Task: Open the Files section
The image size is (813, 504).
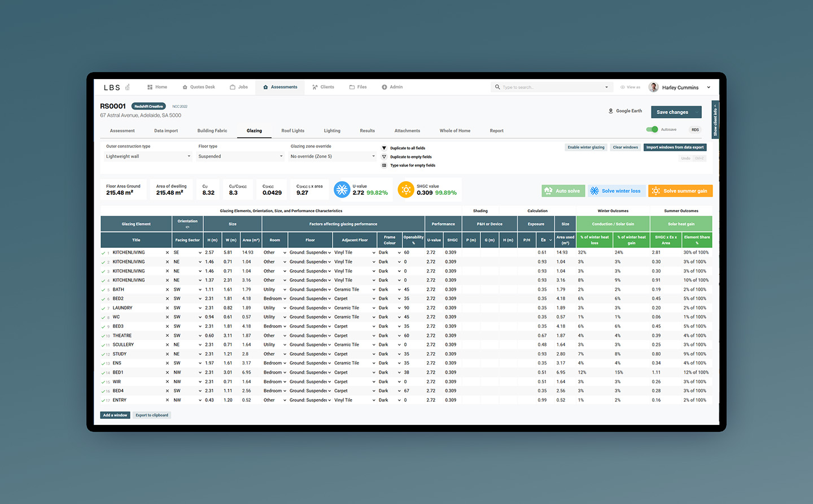Action: point(358,87)
